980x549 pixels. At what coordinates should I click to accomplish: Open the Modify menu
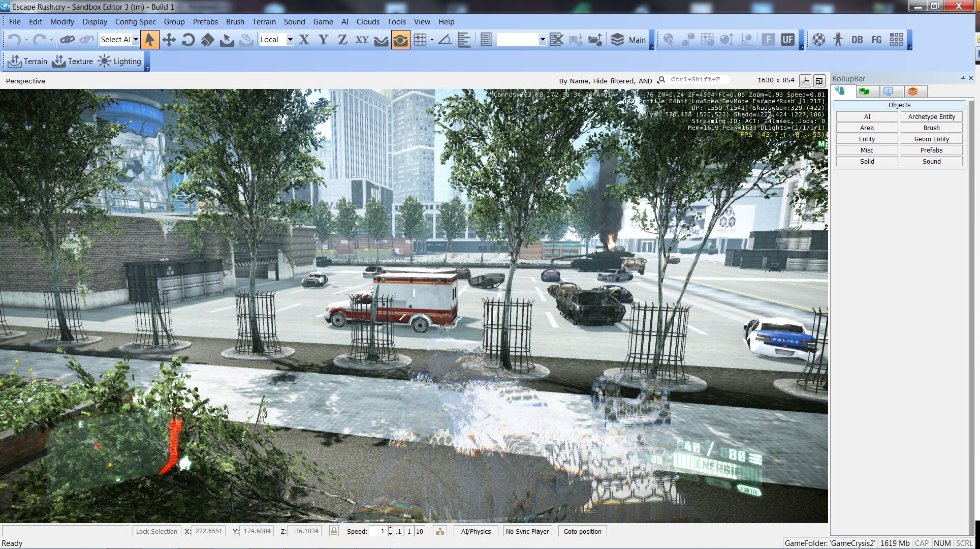(x=62, y=22)
